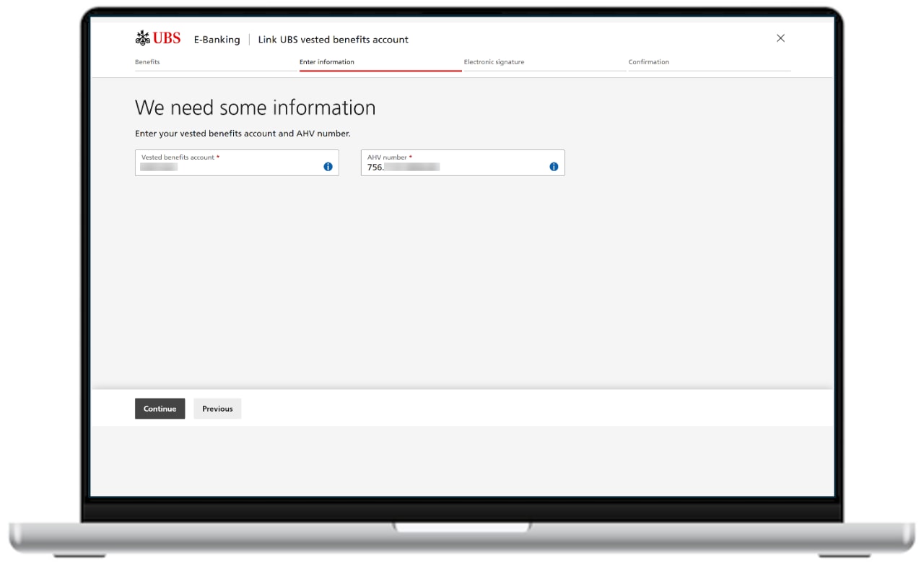Image resolution: width=924 pixels, height=566 pixels.
Task: Go back with the Previous button
Action: coord(217,409)
